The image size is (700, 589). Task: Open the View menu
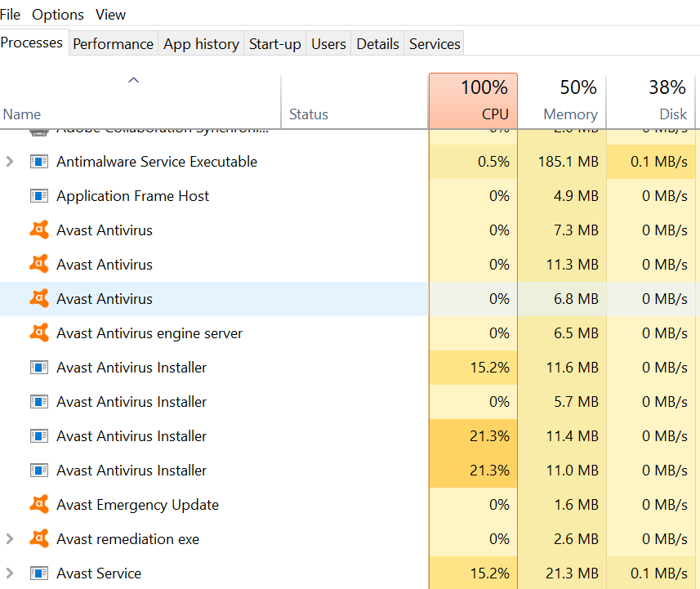pyautogui.click(x=110, y=15)
